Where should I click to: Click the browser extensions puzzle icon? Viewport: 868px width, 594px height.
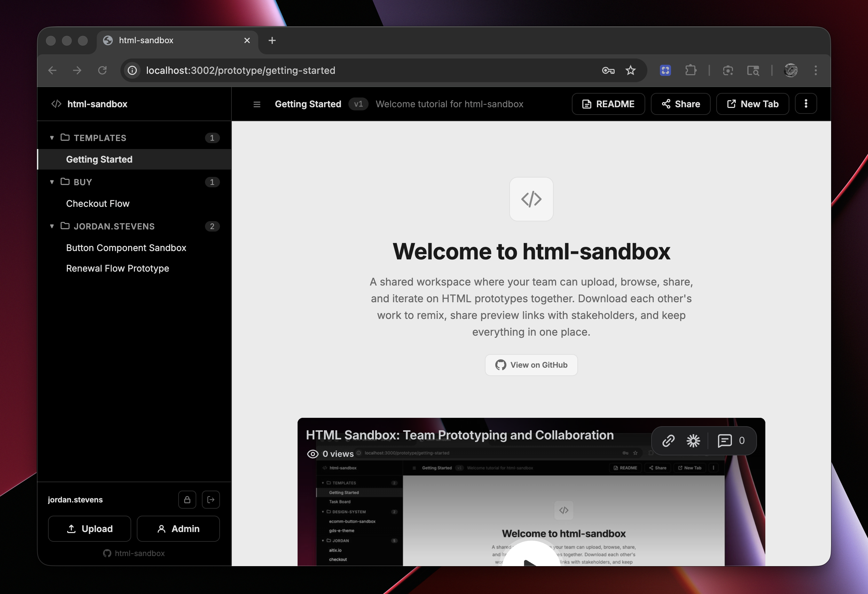click(x=691, y=70)
